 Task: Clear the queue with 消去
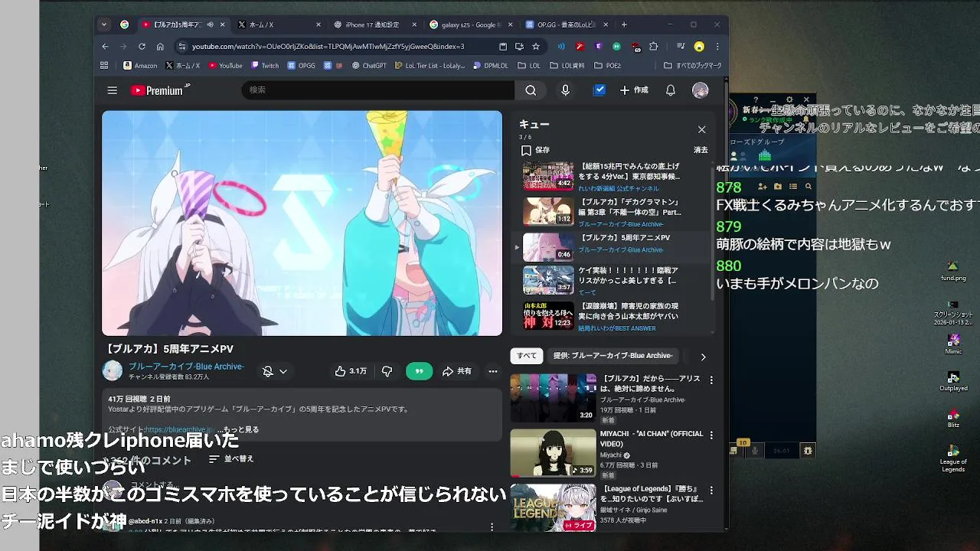(701, 150)
